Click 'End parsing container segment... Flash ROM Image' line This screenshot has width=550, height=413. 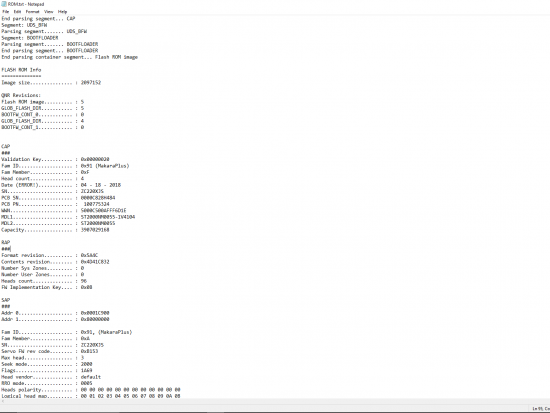[x=69, y=57]
